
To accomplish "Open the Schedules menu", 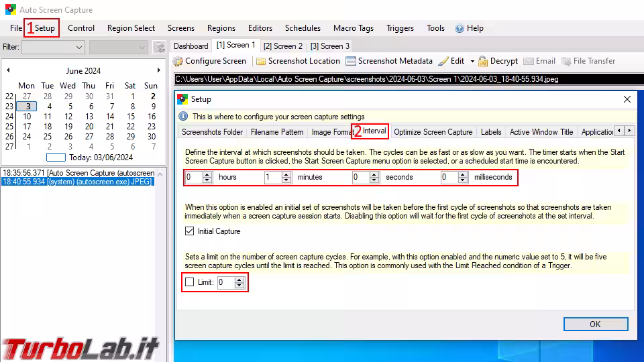I will [303, 28].
